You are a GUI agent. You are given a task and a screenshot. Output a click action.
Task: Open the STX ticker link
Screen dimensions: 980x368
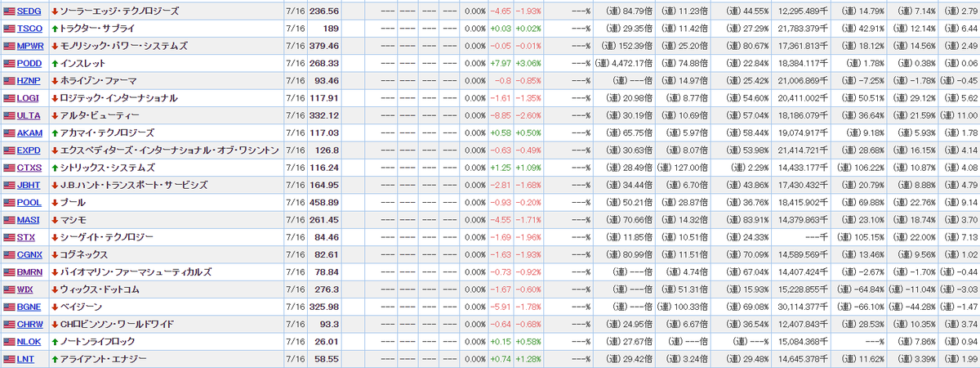tap(26, 237)
